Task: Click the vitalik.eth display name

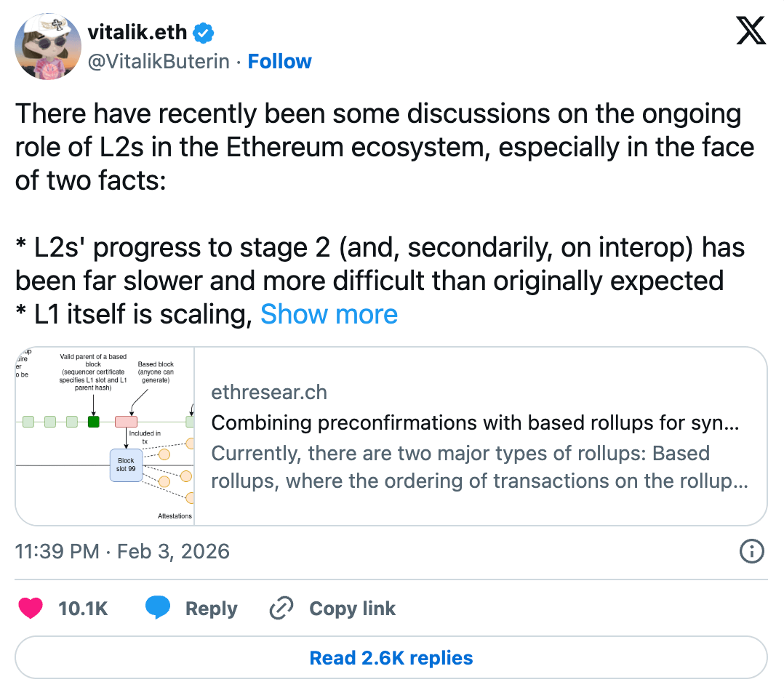Action: (137, 33)
